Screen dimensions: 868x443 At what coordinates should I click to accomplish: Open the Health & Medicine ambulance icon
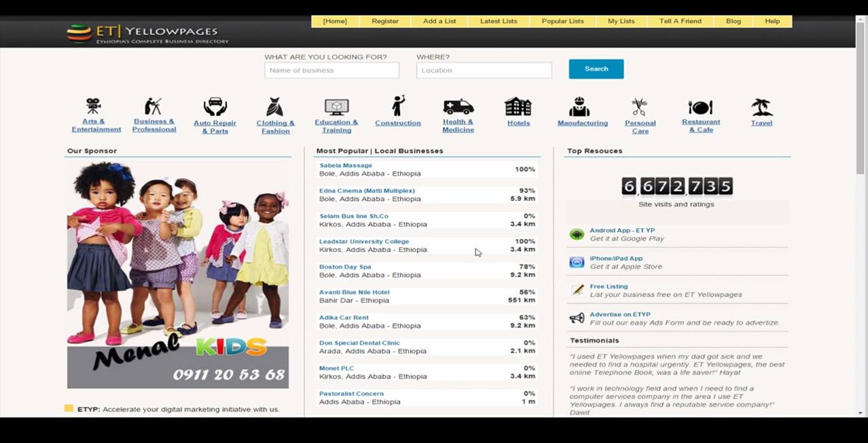[458, 107]
